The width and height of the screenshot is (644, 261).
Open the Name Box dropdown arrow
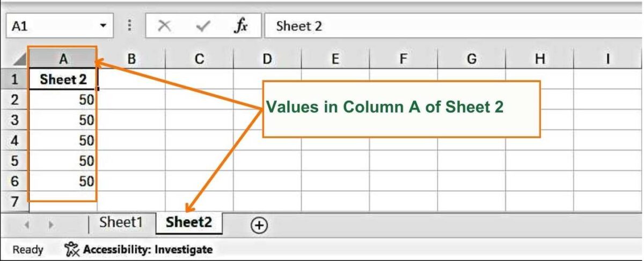[103, 26]
